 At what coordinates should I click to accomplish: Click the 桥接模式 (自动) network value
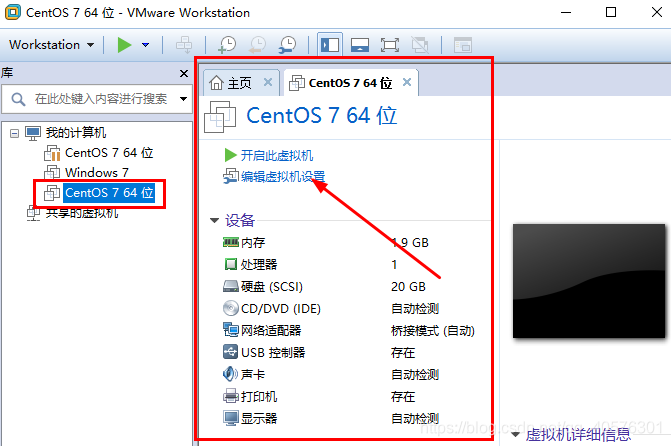(433, 331)
